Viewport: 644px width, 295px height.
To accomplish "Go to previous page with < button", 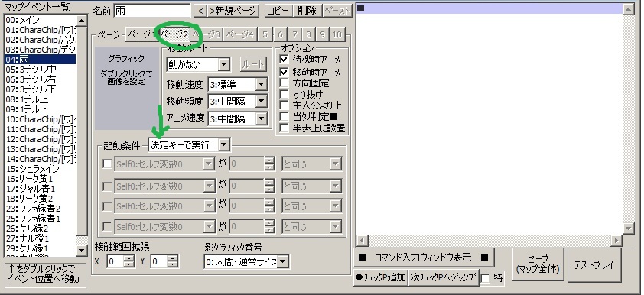I will (200, 11).
